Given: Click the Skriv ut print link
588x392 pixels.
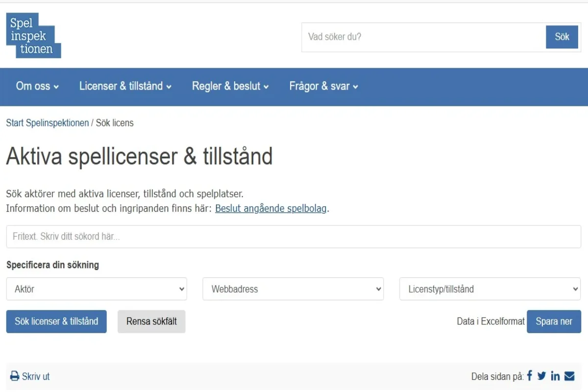Looking at the screenshot, I should point(36,376).
